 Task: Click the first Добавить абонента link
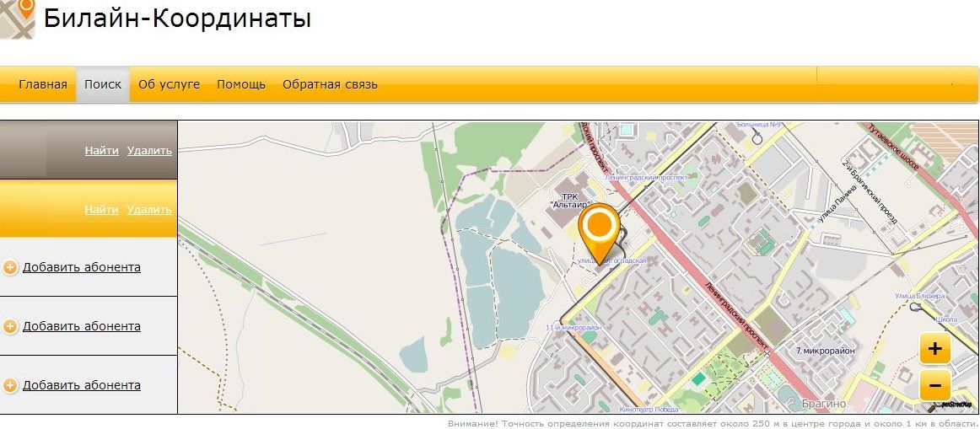coord(81,267)
